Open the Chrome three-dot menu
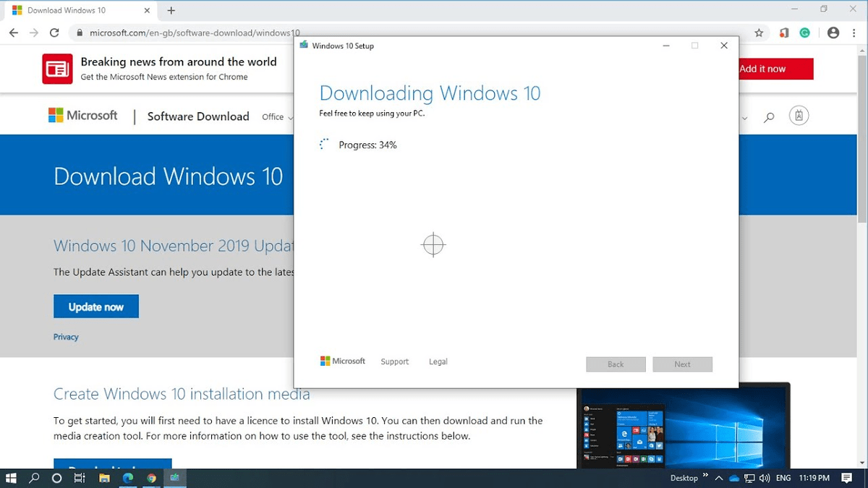 pyautogui.click(x=854, y=33)
